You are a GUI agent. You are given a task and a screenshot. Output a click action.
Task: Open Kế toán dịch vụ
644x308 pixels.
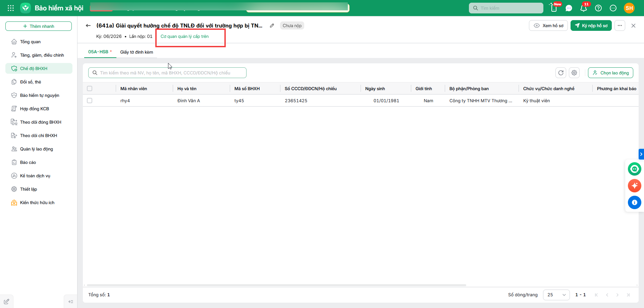[39, 176]
